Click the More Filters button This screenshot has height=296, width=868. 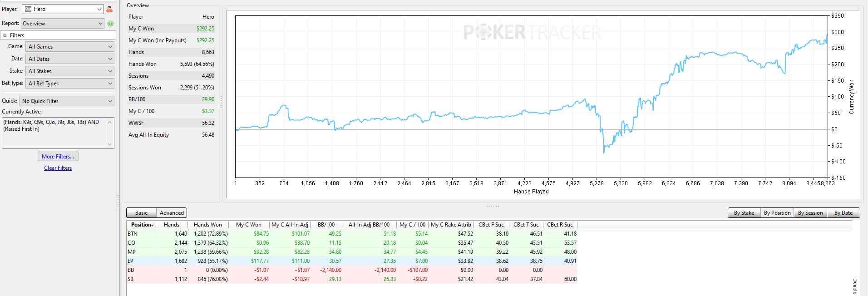pyautogui.click(x=58, y=157)
